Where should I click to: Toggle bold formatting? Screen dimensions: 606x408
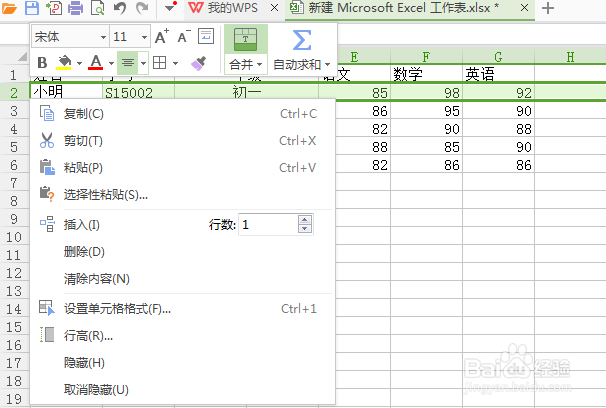click(x=42, y=62)
